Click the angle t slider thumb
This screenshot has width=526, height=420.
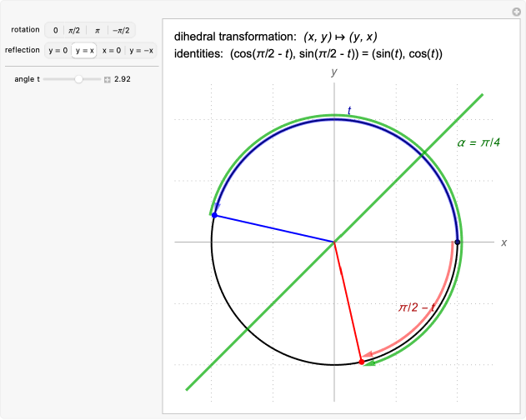coord(78,79)
